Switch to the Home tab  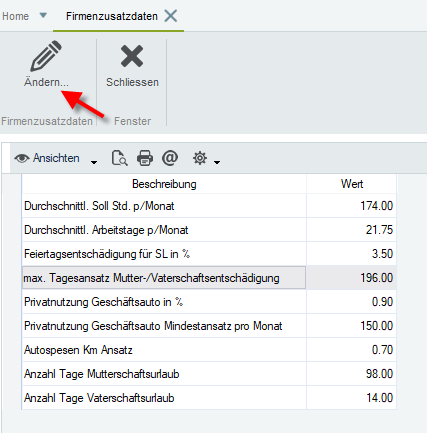[15, 16]
